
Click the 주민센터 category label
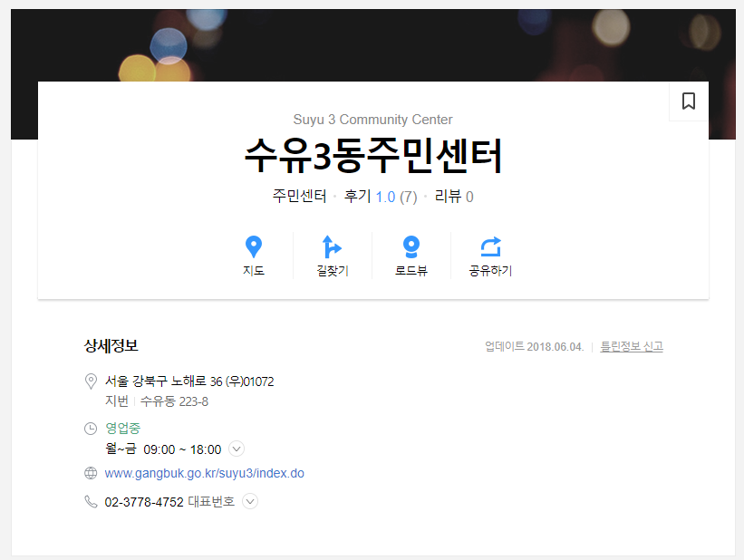(x=299, y=196)
